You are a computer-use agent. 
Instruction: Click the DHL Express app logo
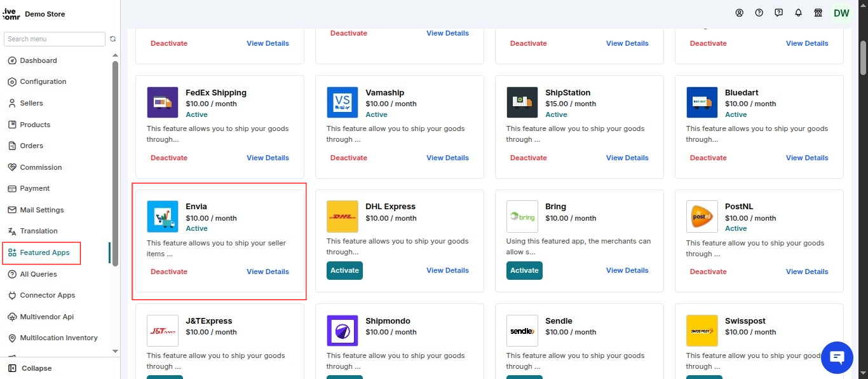coord(342,217)
